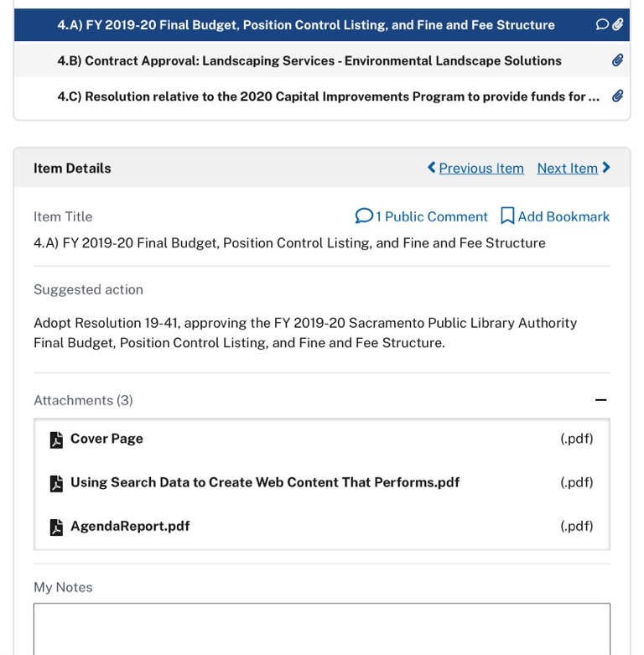Click PDF icon beside AgendaReport.pdf

(56, 528)
